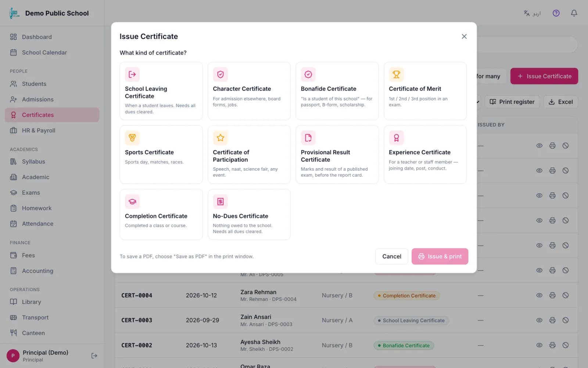Print the CERT-0004 certificate row
Viewport: 588px width, 368px height.
click(552, 295)
